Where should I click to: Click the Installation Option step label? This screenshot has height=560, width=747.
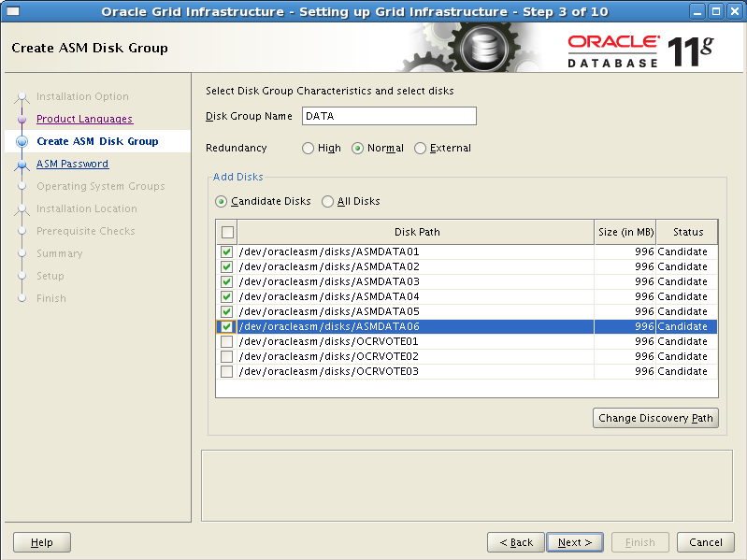point(82,96)
